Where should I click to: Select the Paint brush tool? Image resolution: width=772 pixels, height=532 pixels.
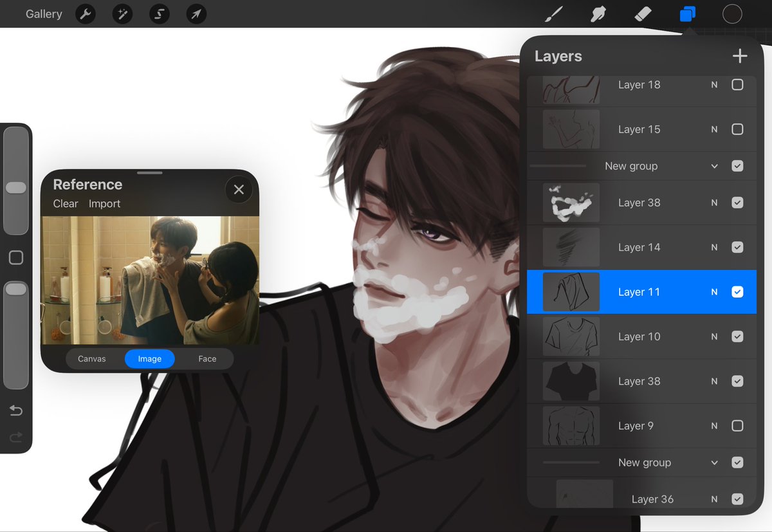[x=554, y=14]
